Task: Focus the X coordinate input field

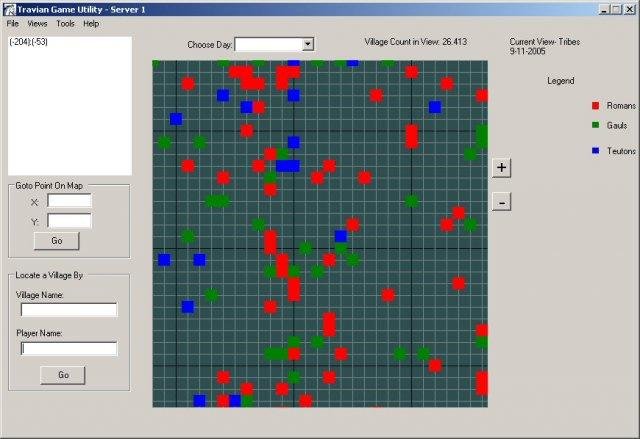Action: [69, 201]
